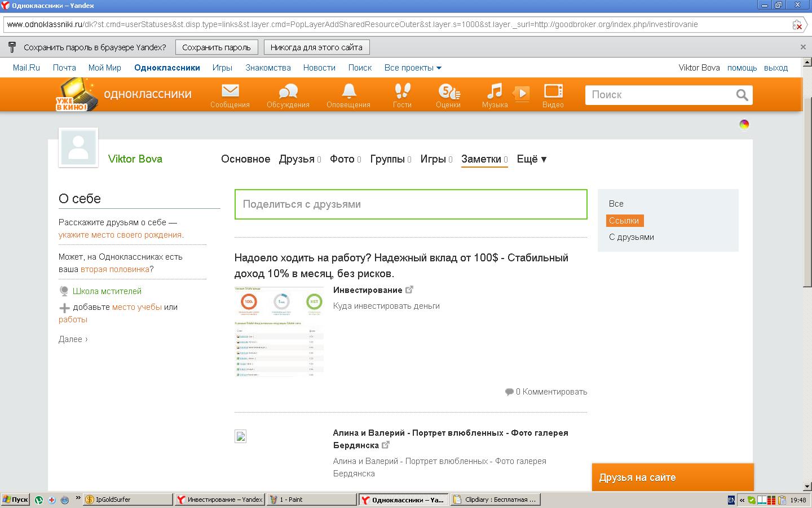The width and height of the screenshot is (812, 508).
Task: Click the search magnifying glass icon
Action: pos(742,95)
